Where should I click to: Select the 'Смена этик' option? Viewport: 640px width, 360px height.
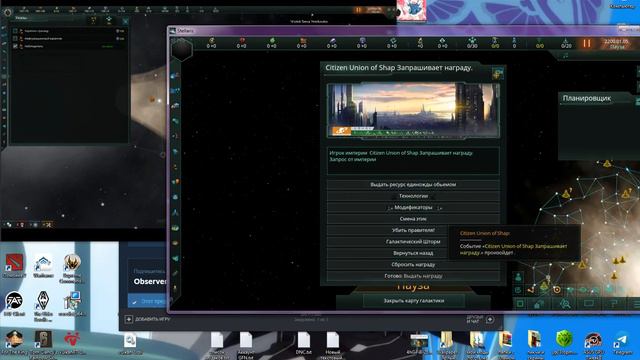(x=413, y=219)
